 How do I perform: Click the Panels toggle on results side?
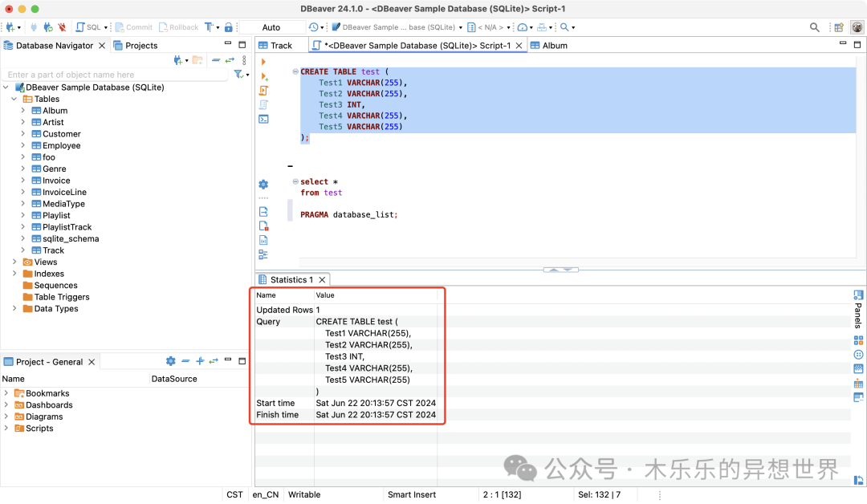pyautogui.click(x=858, y=309)
